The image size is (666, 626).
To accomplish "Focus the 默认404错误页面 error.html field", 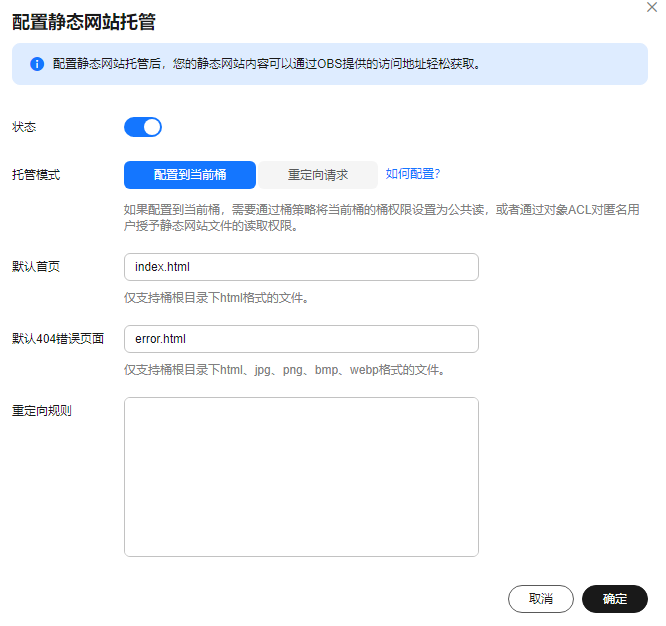I will [301, 339].
